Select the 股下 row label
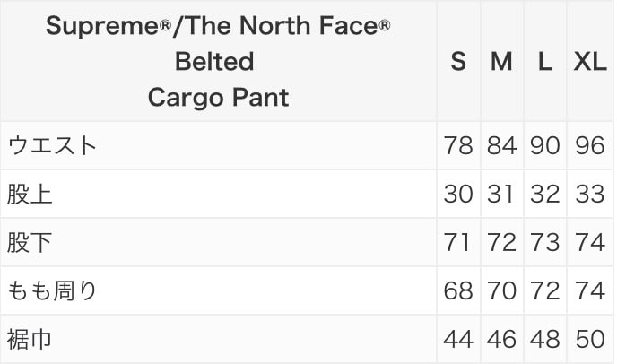The image size is (617, 364). tap(30, 242)
